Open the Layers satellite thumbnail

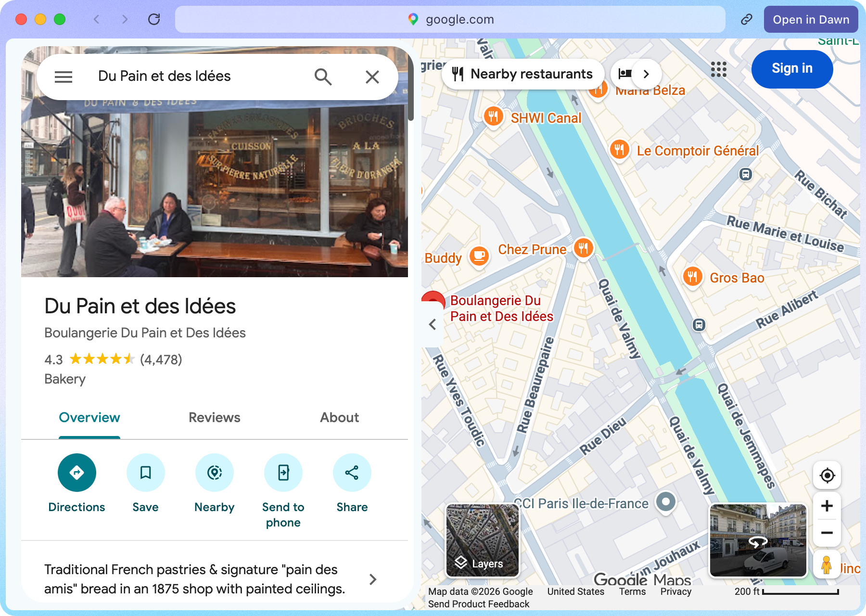coord(483,540)
